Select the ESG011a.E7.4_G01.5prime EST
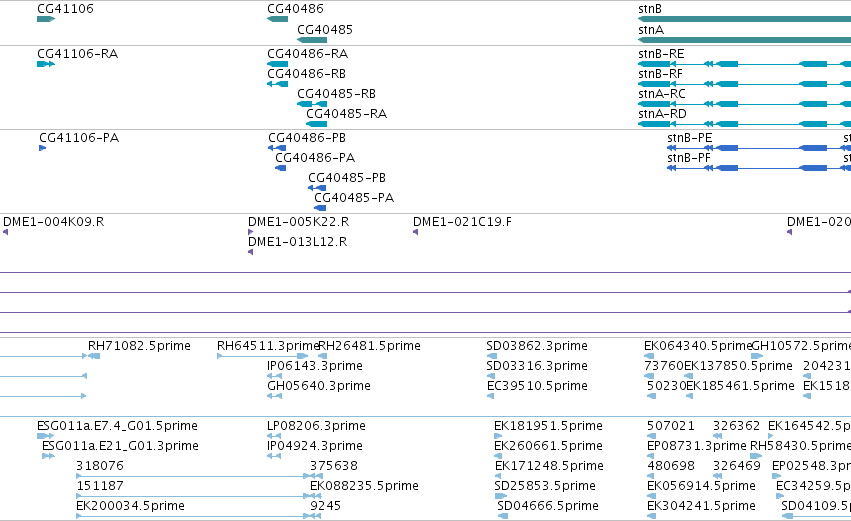This screenshot has height=521, width=851. coord(46,436)
